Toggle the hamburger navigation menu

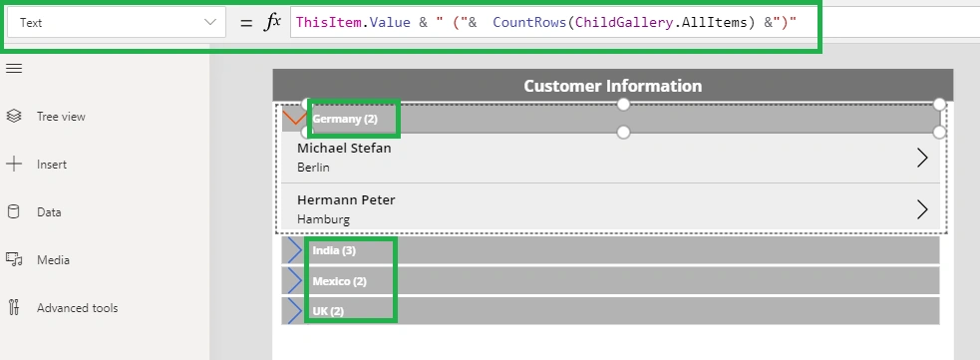pyautogui.click(x=14, y=69)
